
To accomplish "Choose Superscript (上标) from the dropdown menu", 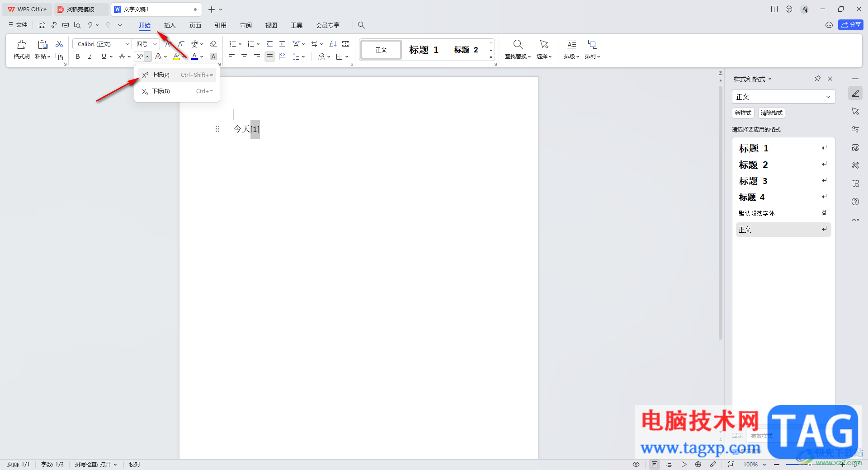I will (x=177, y=75).
